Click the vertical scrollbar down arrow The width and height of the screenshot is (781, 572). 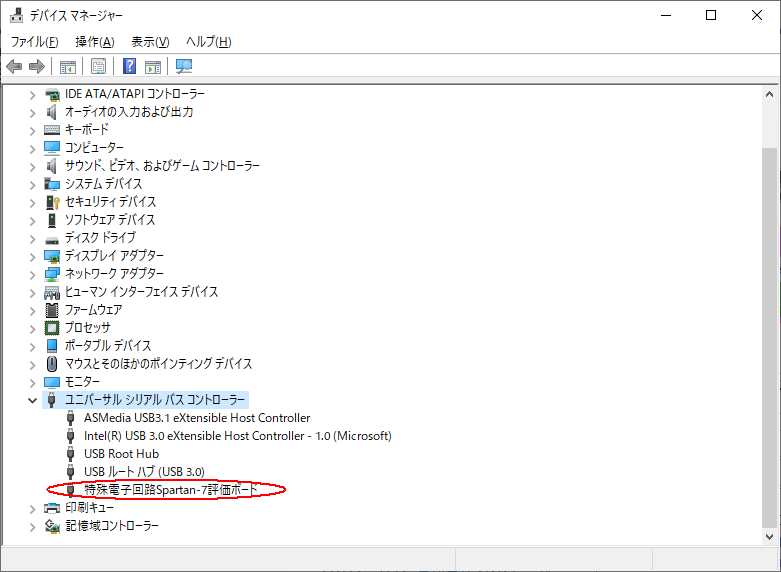tap(769, 535)
